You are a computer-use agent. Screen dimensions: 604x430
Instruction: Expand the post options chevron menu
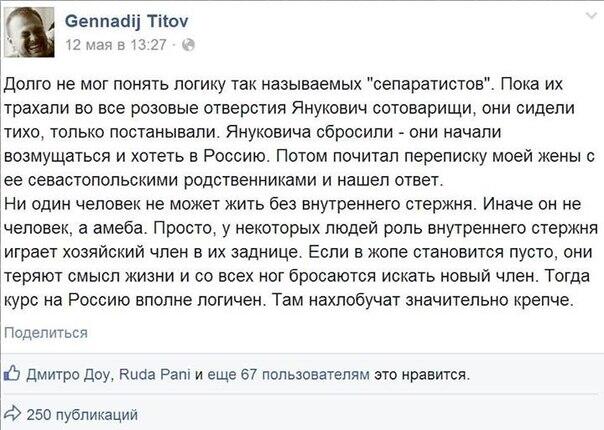pos(591,16)
